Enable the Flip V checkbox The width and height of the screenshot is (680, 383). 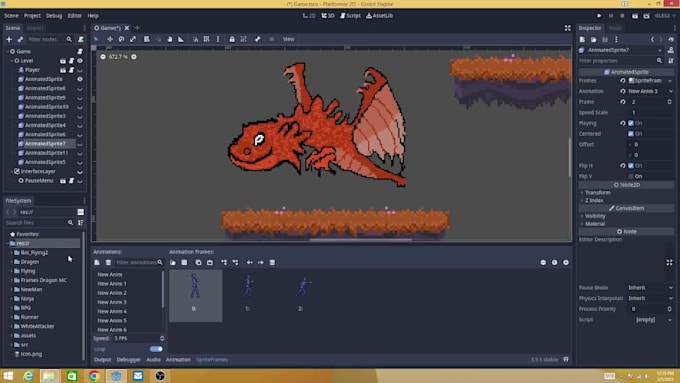pyautogui.click(x=631, y=177)
